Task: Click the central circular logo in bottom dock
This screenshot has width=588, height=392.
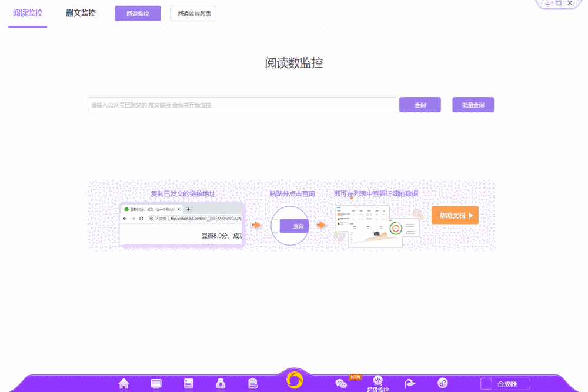Action: pyautogui.click(x=294, y=381)
